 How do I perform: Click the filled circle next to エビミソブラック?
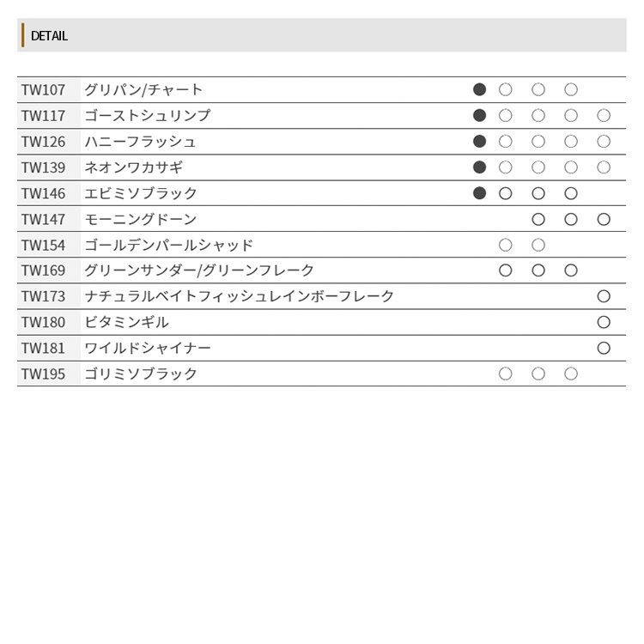[x=480, y=193]
